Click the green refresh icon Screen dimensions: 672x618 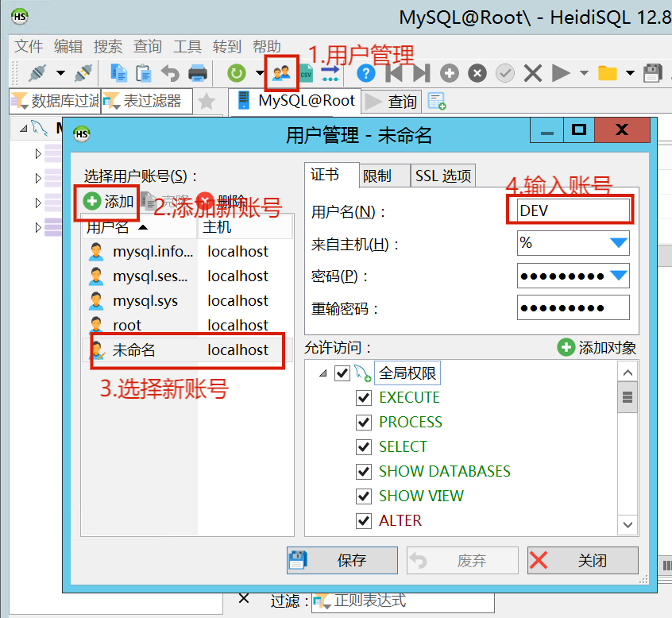[x=236, y=73]
